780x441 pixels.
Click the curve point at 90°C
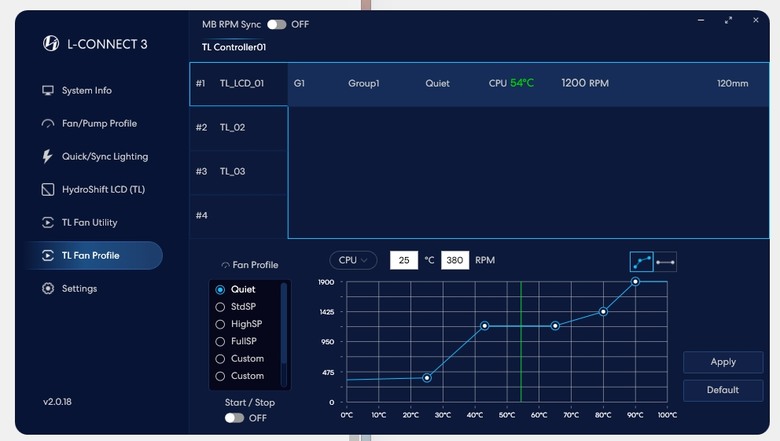click(635, 281)
